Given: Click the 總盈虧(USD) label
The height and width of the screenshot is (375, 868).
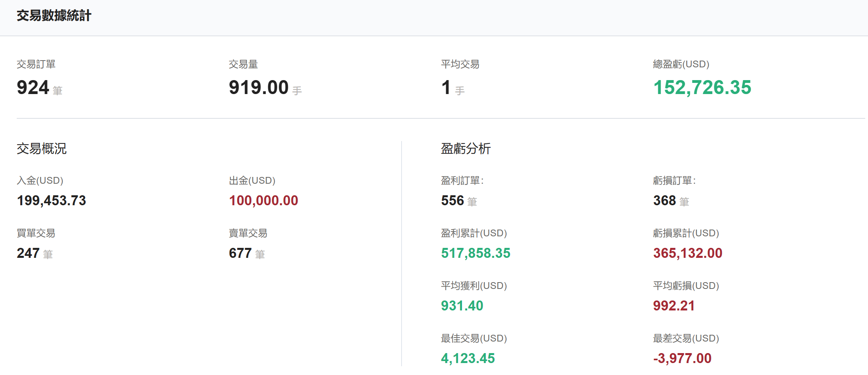Looking at the screenshot, I should point(681,64).
